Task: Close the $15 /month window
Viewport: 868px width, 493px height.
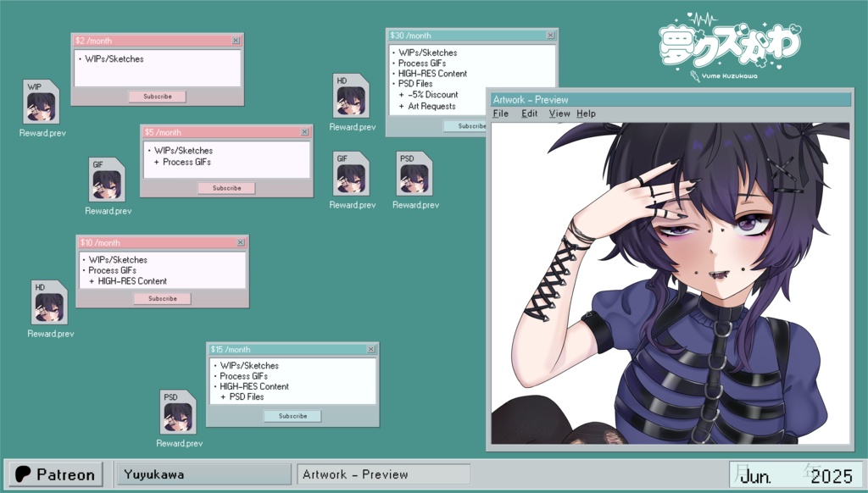Action: tap(371, 349)
